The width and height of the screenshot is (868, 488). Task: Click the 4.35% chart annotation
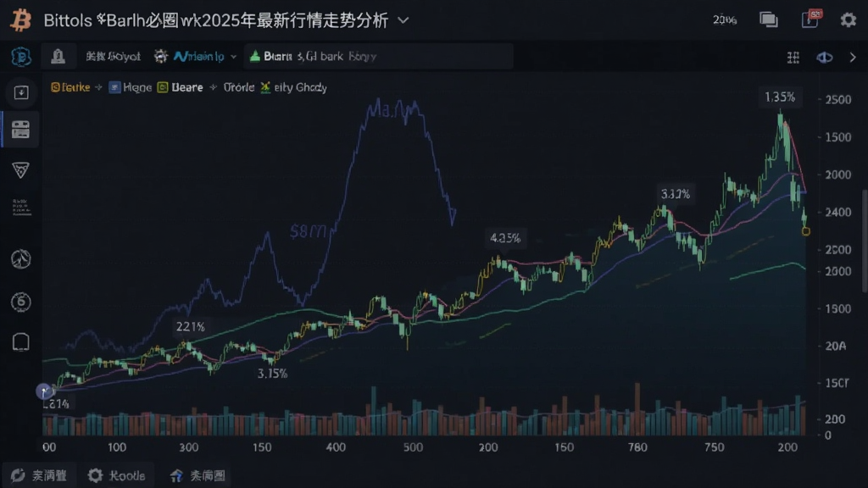click(505, 238)
